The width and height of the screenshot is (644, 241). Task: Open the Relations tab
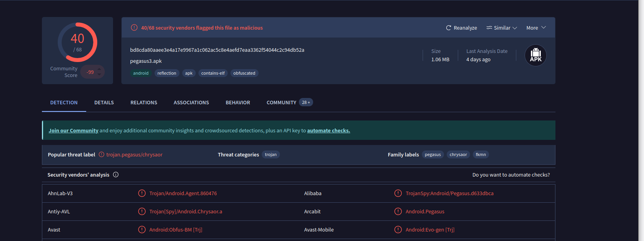point(144,102)
